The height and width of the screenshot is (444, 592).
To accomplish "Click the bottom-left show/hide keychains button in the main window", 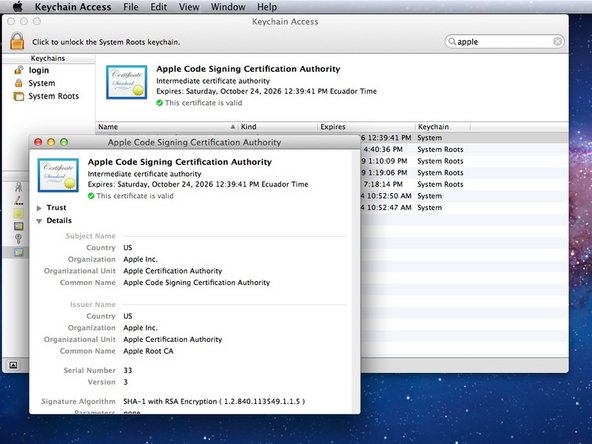I will 13,365.
